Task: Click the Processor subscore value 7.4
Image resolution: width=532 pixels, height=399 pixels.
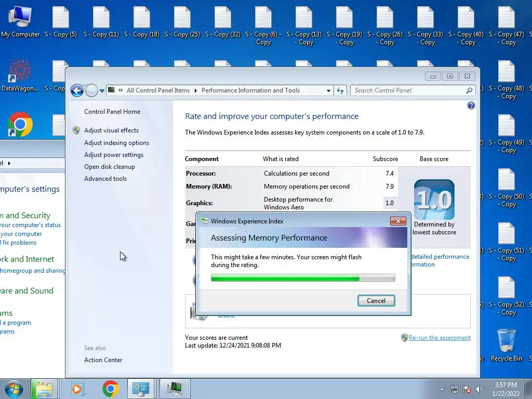Action: 390,174
